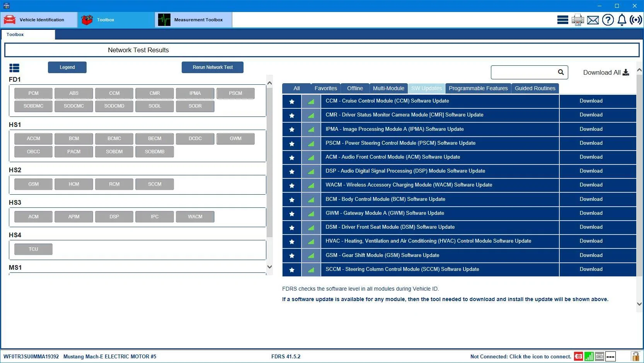Favorite the PSCM Software Update star
The width and height of the screenshot is (644, 363).
(292, 144)
